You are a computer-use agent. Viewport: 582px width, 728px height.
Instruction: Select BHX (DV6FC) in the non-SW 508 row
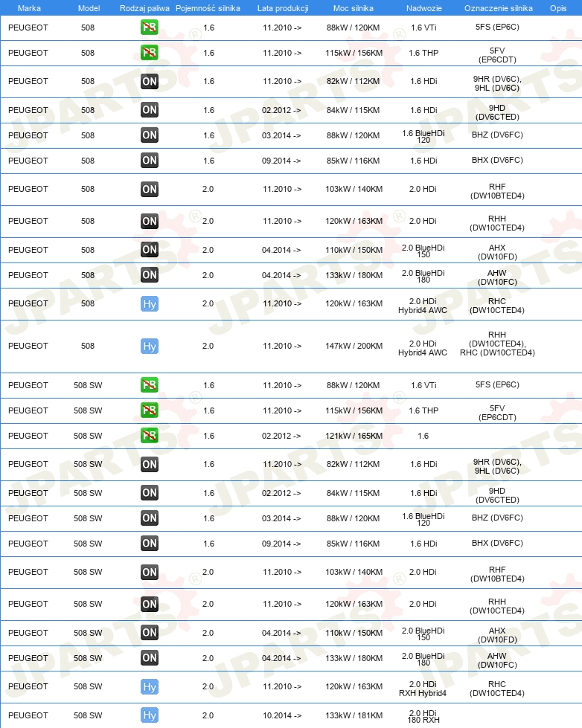(x=497, y=160)
